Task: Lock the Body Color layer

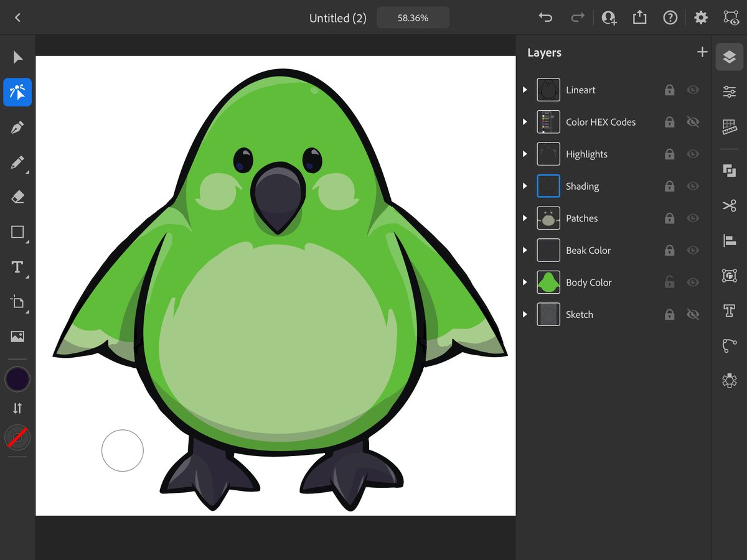Action: pyautogui.click(x=670, y=282)
